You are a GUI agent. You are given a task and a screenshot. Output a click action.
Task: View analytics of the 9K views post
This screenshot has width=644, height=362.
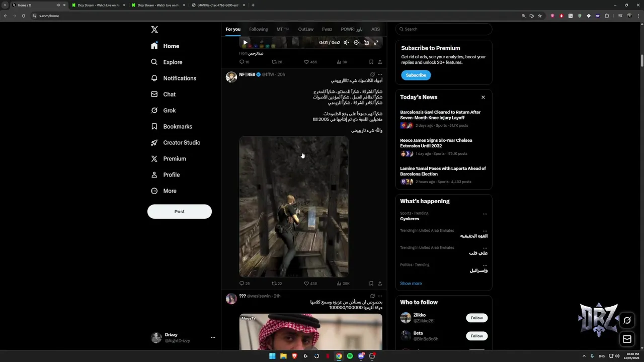[342, 62]
